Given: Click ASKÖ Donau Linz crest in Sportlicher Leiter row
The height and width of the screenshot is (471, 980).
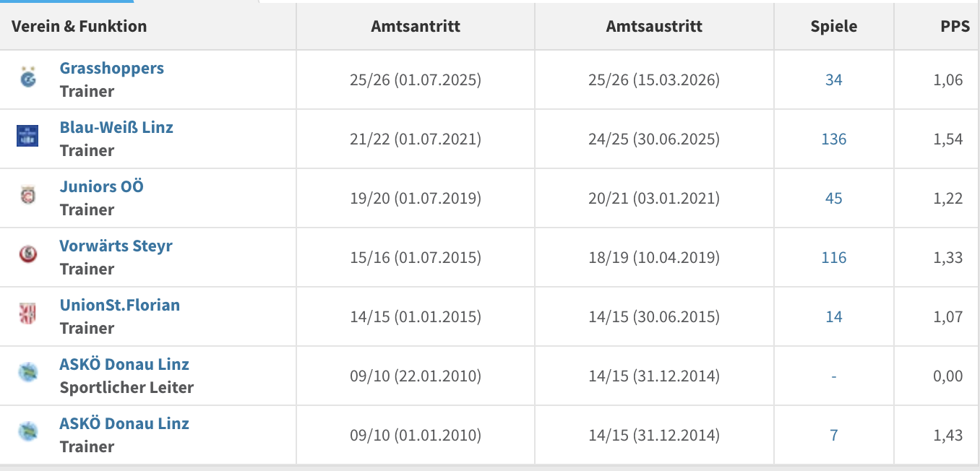Looking at the screenshot, I should [x=27, y=373].
